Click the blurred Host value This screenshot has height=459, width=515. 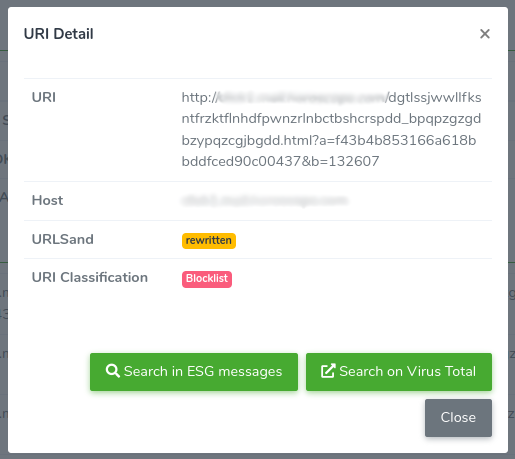click(x=265, y=201)
